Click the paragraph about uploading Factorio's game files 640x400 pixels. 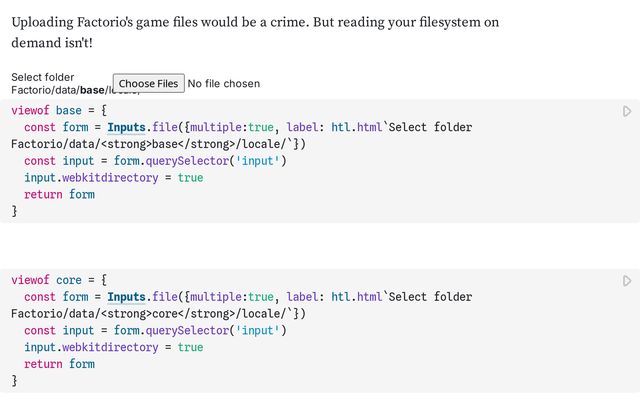[255, 32]
